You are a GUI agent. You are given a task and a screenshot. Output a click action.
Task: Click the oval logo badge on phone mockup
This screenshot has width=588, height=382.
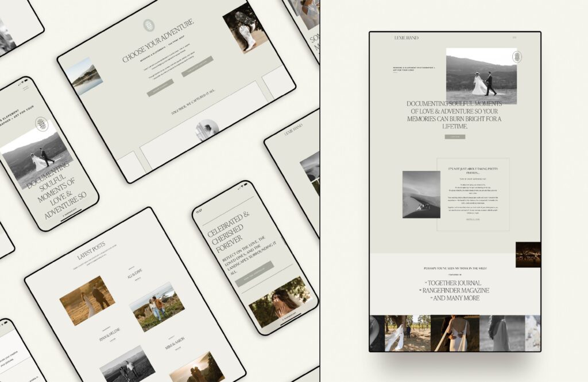point(41,124)
